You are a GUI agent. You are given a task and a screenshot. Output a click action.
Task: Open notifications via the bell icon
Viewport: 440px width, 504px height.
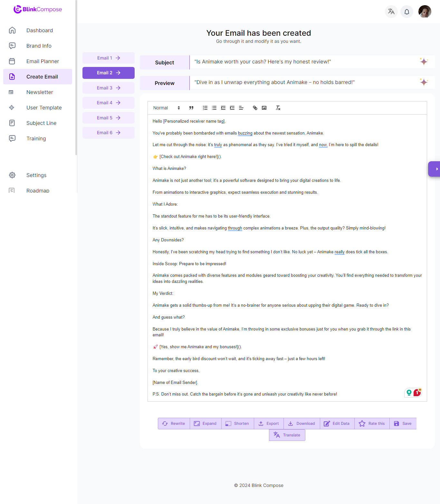407,11
